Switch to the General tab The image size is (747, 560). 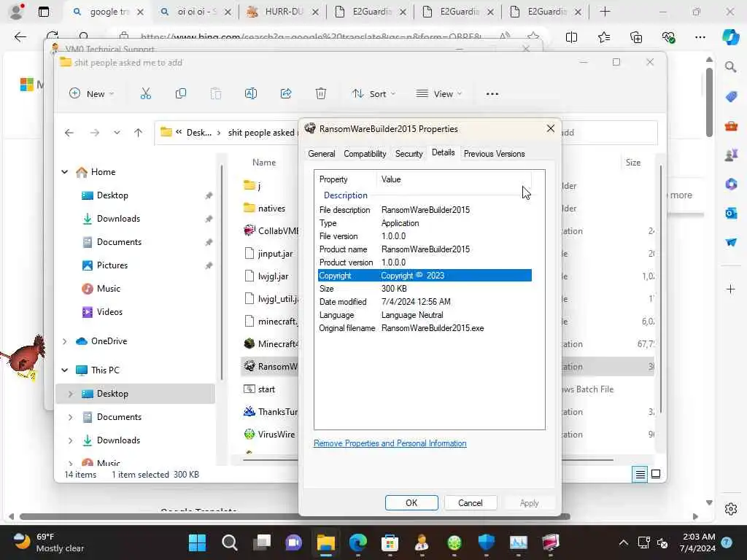click(x=322, y=154)
